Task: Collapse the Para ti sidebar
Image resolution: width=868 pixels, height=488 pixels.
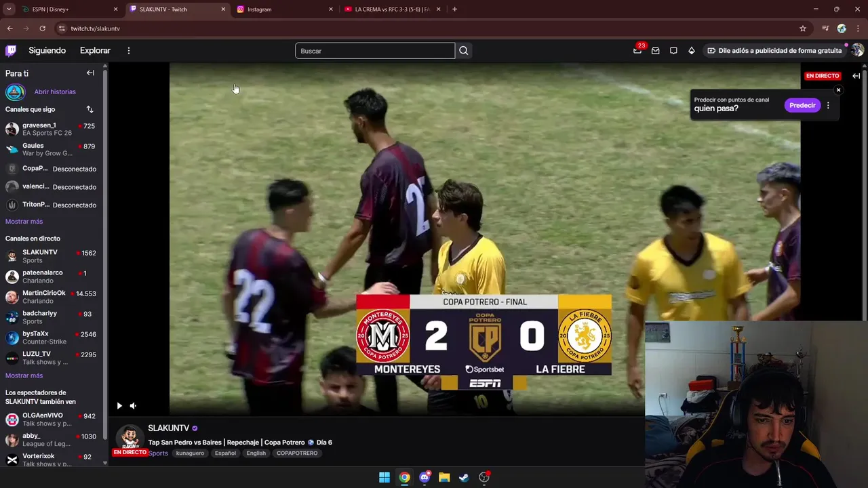Action: click(x=90, y=73)
